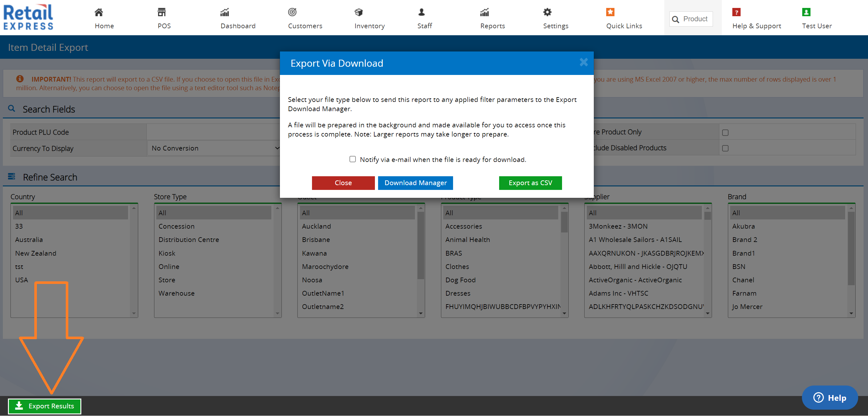Select Akubra in Brand list
The image size is (868, 416).
tap(788, 226)
